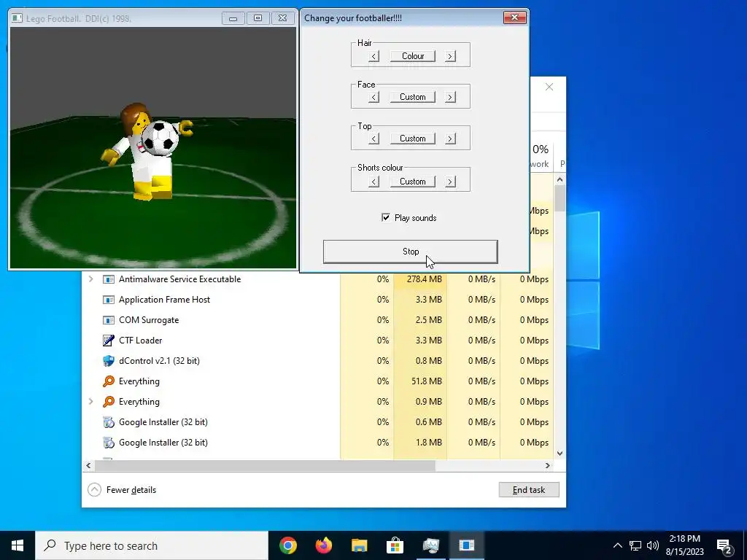Click Task Manager vertical scrollbar down arrow
747x560 pixels.
tap(560, 454)
